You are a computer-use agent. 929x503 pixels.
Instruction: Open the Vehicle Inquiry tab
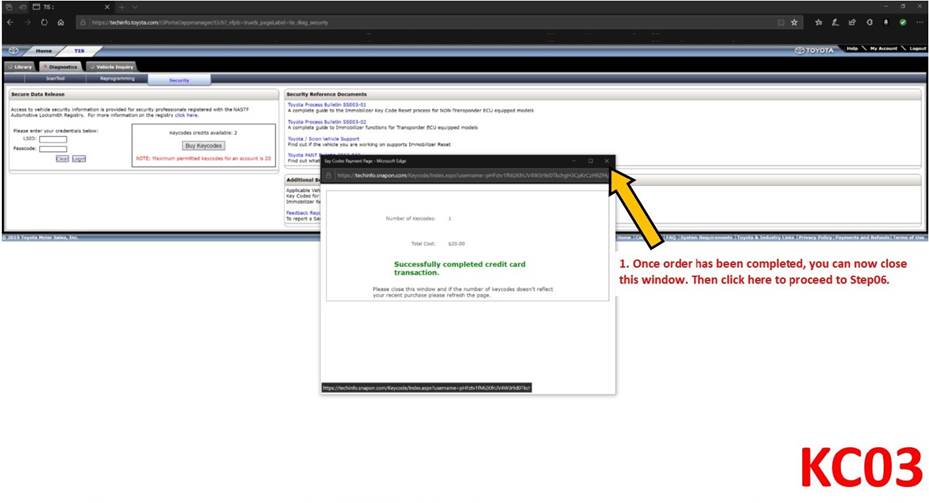(111, 67)
